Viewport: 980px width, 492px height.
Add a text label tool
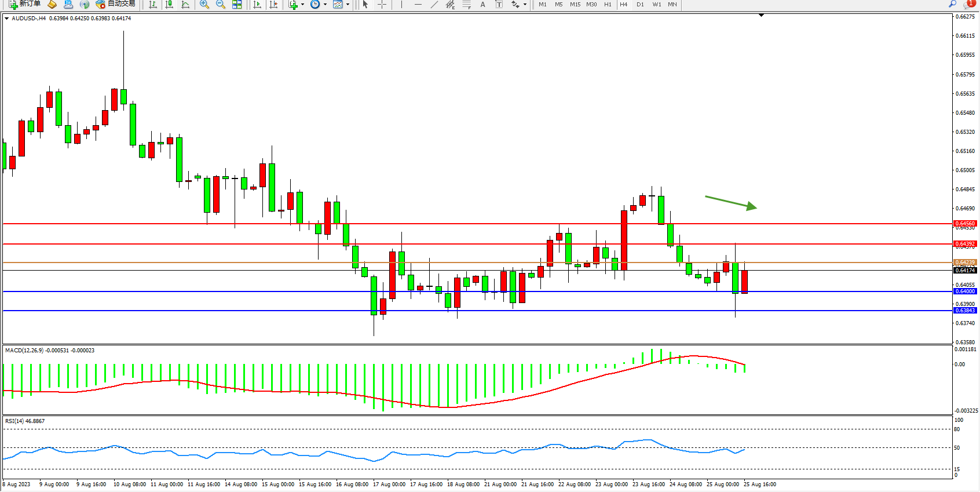pos(482,5)
